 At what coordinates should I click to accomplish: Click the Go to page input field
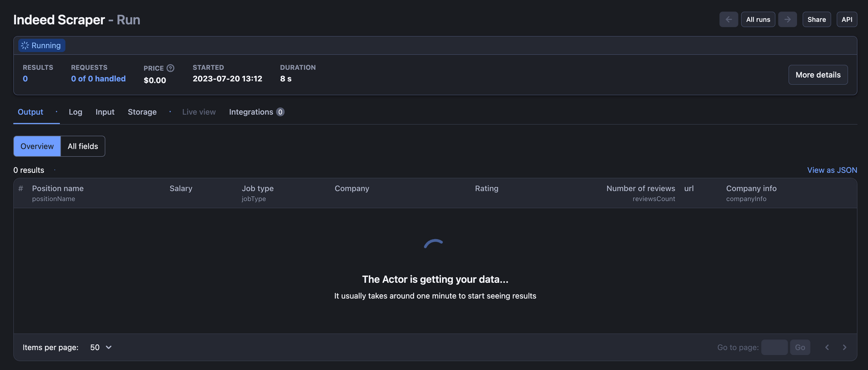pos(774,347)
